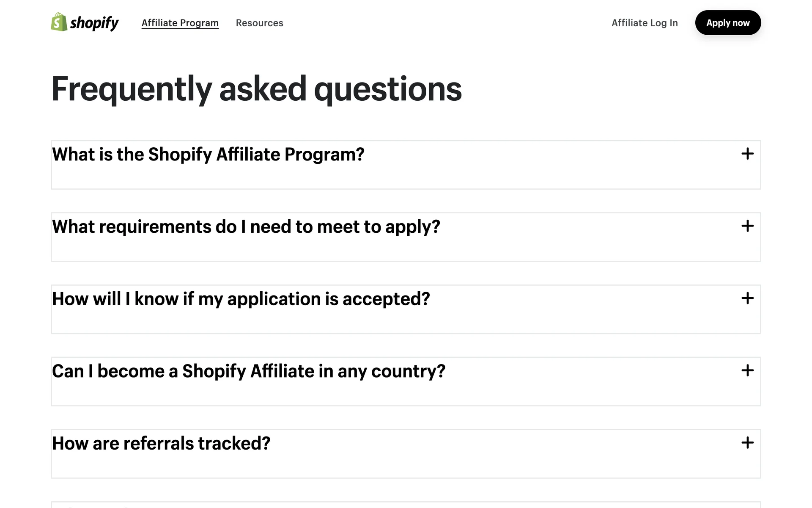Expand "What is the Shopify Affiliate Program?" question
Image resolution: width=812 pixels, height=508 pixels.
[208, 155]
